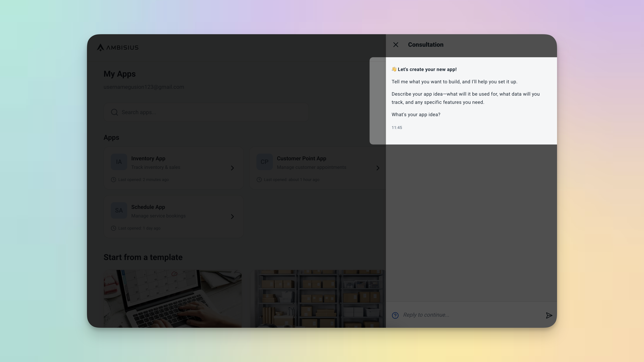Click 'Track inventory & sales' description

155,167
